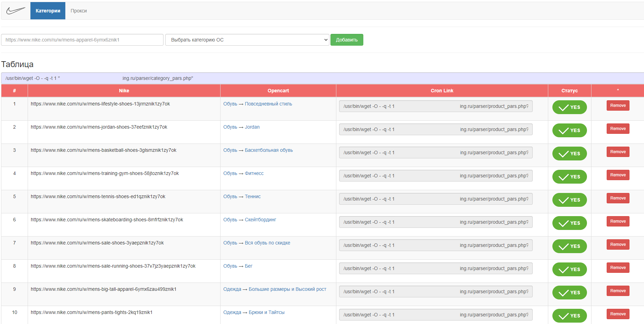Toggle YES status for Брюки и Тайтсы row

point(569,316)
